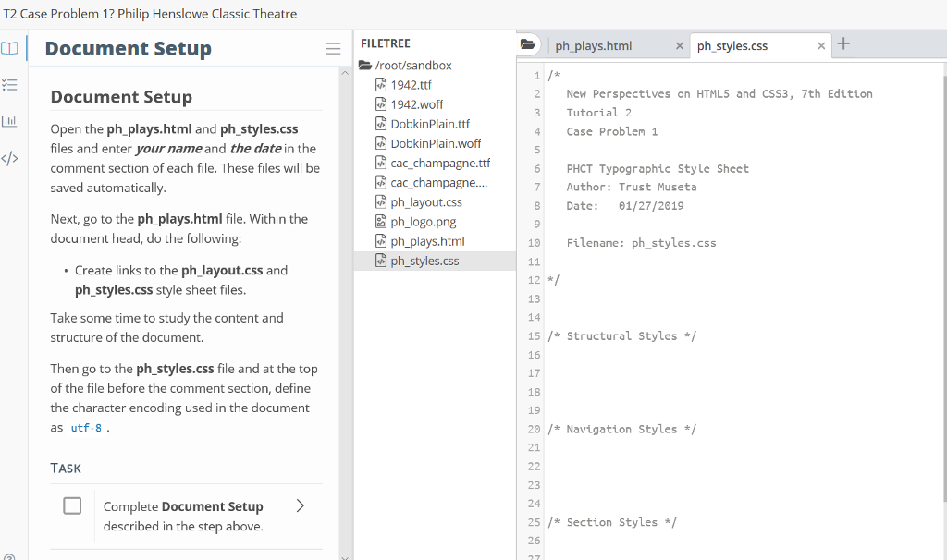Click the ph_logo.png image file icon
947x560 pixels.
coord(379,222)
